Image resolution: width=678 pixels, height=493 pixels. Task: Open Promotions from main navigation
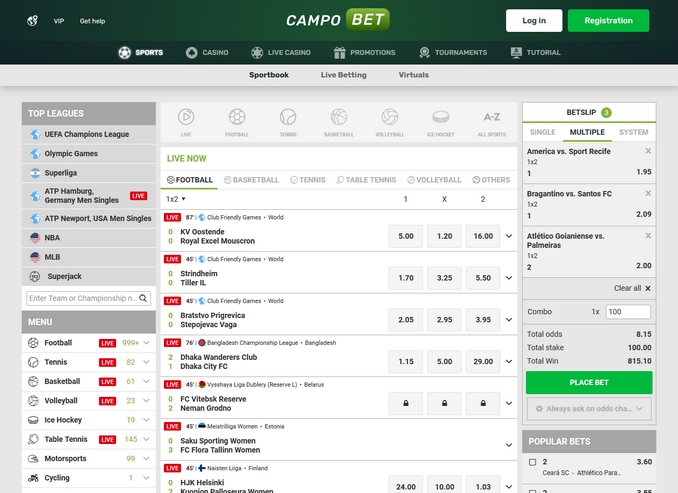point(365,52)
